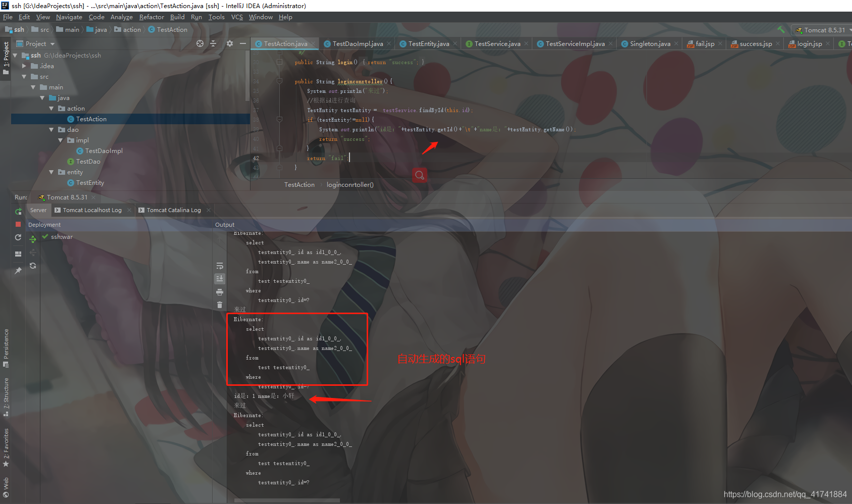Screen dimensions: 852x504
Task: Expand the .idea folder
Action: 24,66
